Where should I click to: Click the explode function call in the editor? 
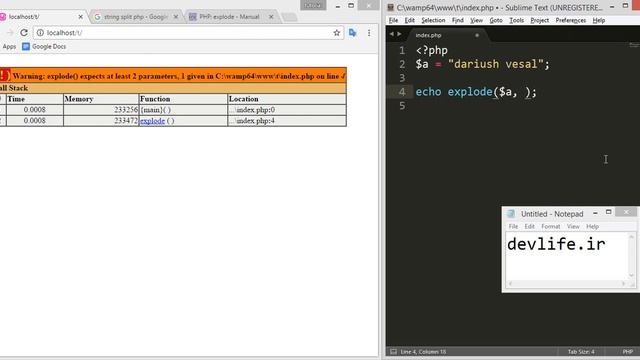pos(470,92)
